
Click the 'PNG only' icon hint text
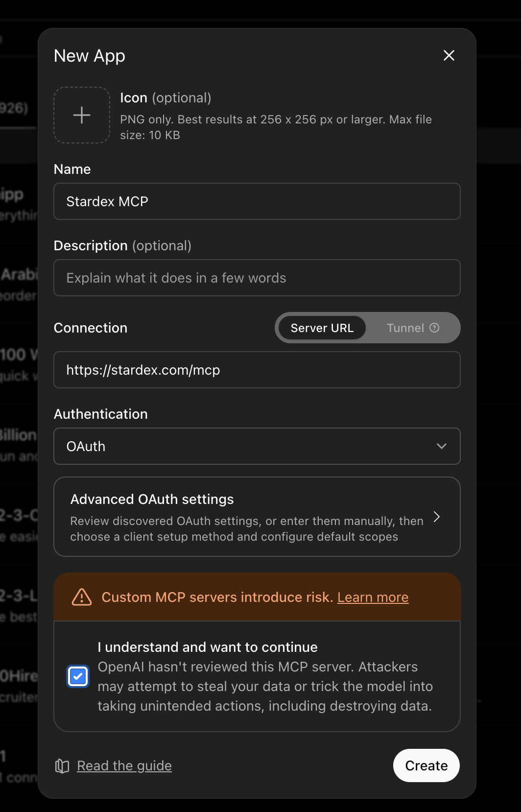click(x=276, y=127)
